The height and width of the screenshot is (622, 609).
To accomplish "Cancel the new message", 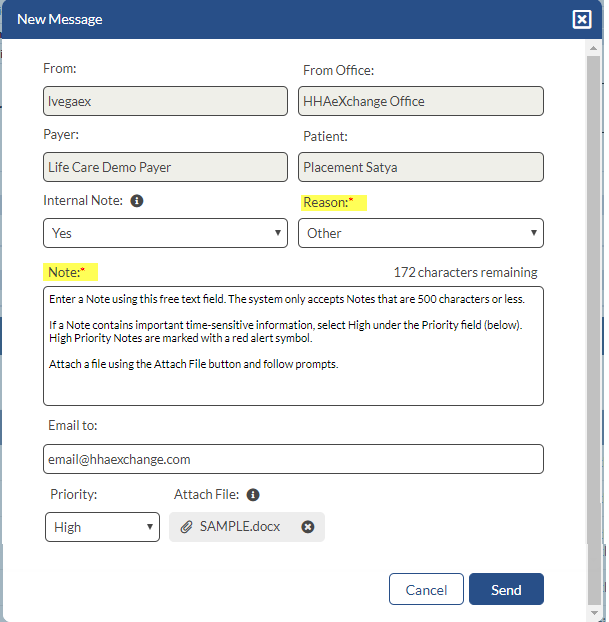I will (x=426, y=589).
